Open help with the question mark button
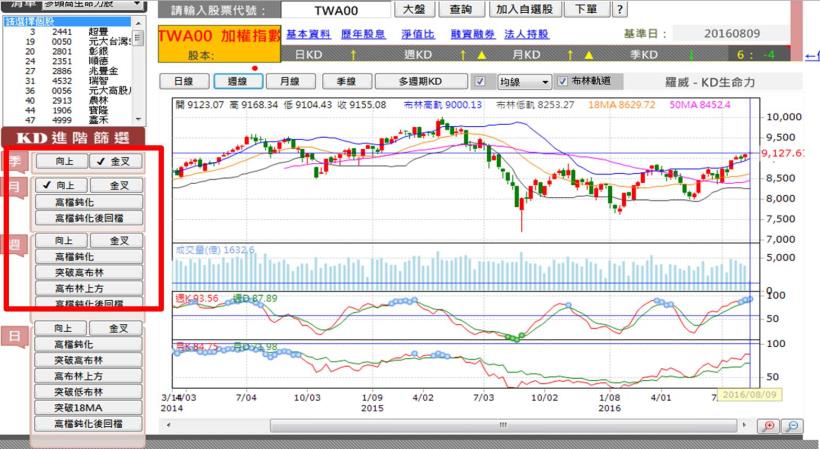The image size is (820, 449). click(x=619, y=10)
